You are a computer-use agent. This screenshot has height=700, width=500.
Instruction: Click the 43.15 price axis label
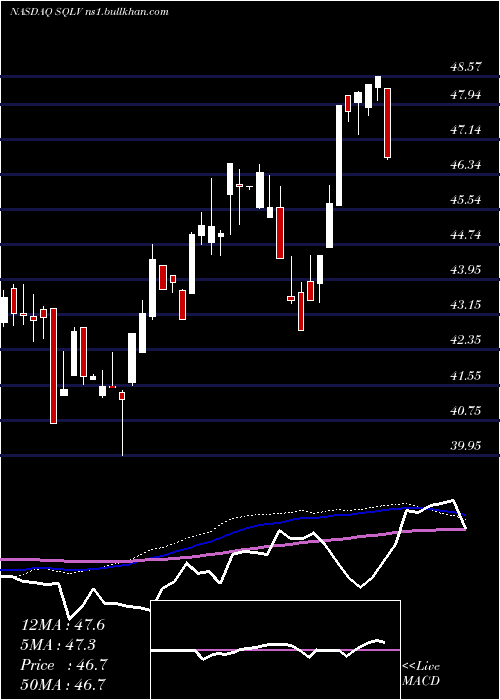[x=466, y=305]
